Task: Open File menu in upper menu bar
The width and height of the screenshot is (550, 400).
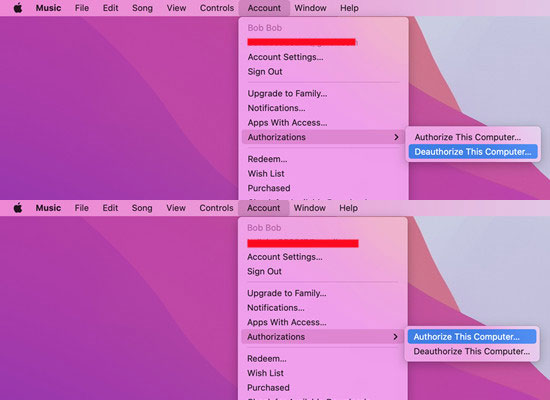Action: point(82,8)
